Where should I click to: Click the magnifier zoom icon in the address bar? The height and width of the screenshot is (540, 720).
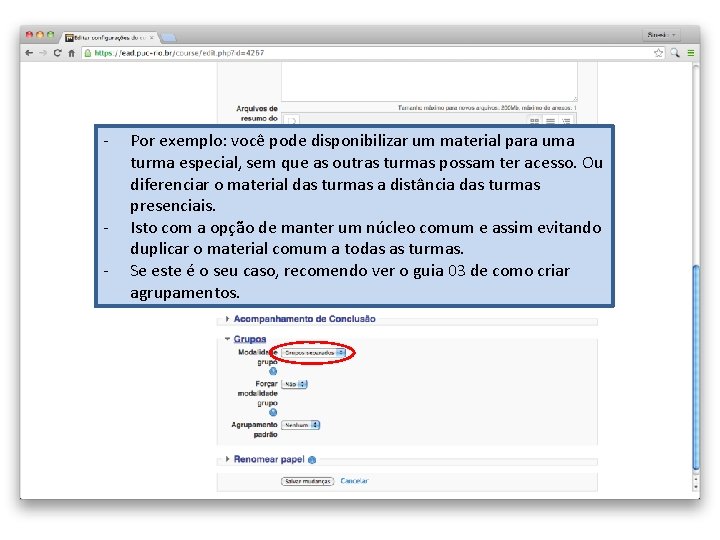(675, 53)
